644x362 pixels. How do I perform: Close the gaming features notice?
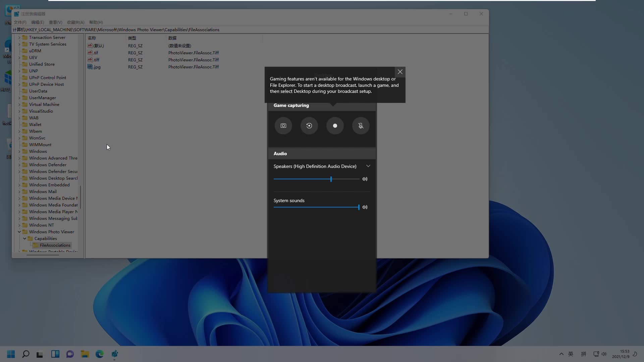point(400,72)
